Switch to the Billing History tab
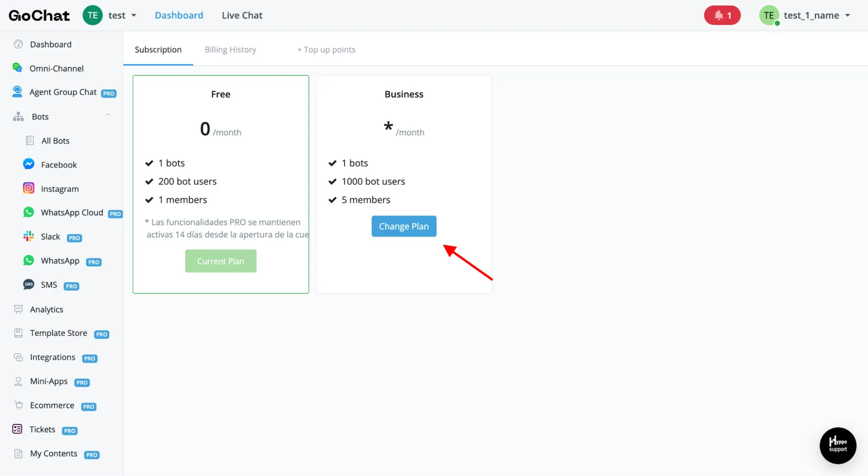Screen dimensions: 868x476 [231, 50]
